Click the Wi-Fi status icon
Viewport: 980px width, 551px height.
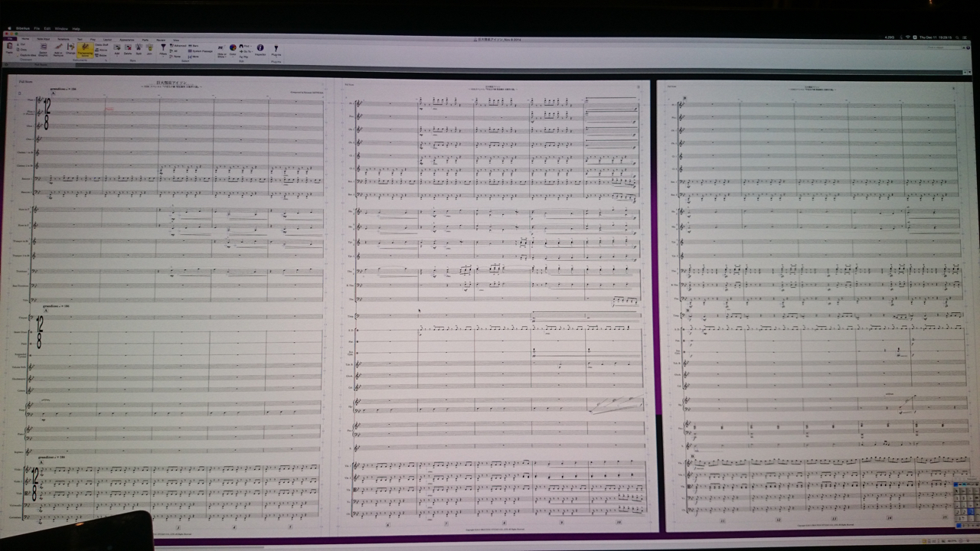(x=908, y=37)
